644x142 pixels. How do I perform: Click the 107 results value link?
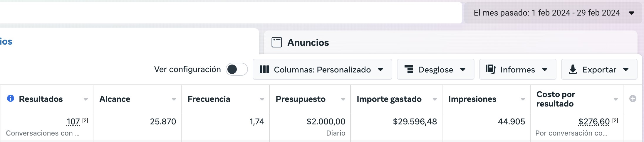tap(73, 121)
